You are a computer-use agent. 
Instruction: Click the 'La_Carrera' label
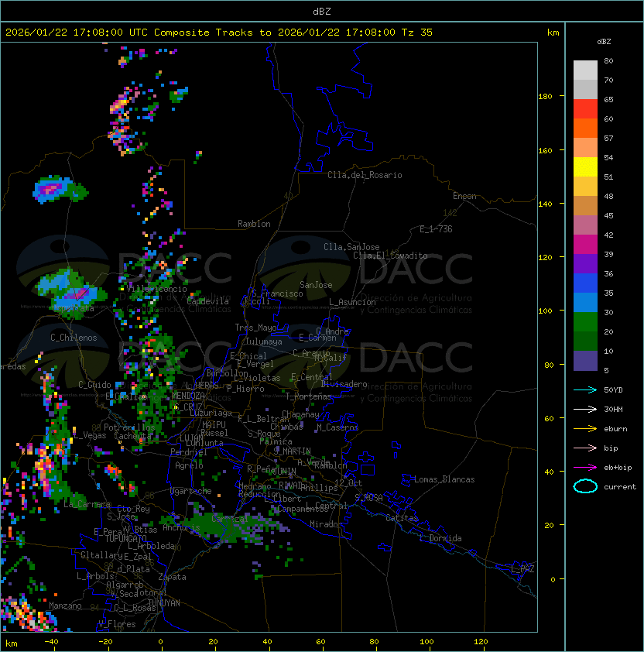click(87, 504)
